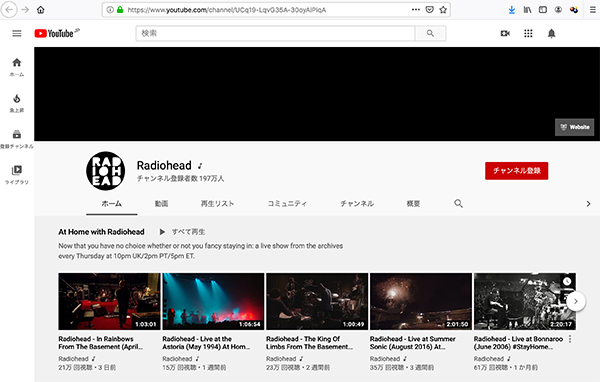Screen dimensions: 600x382
Task: Switch to the 動画 tab
Action: pos(161,204)
